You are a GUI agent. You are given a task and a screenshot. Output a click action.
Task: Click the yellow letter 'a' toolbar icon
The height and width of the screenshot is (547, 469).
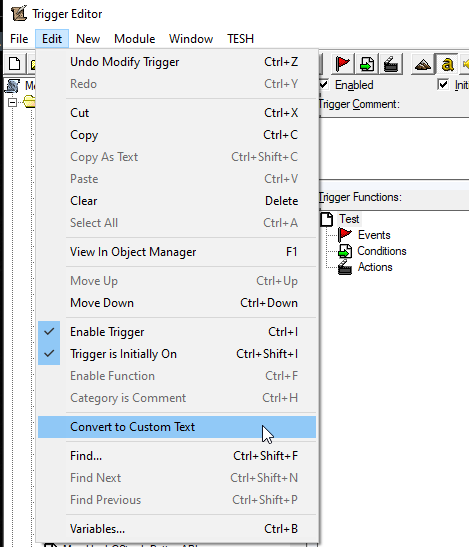pos(447,64)
